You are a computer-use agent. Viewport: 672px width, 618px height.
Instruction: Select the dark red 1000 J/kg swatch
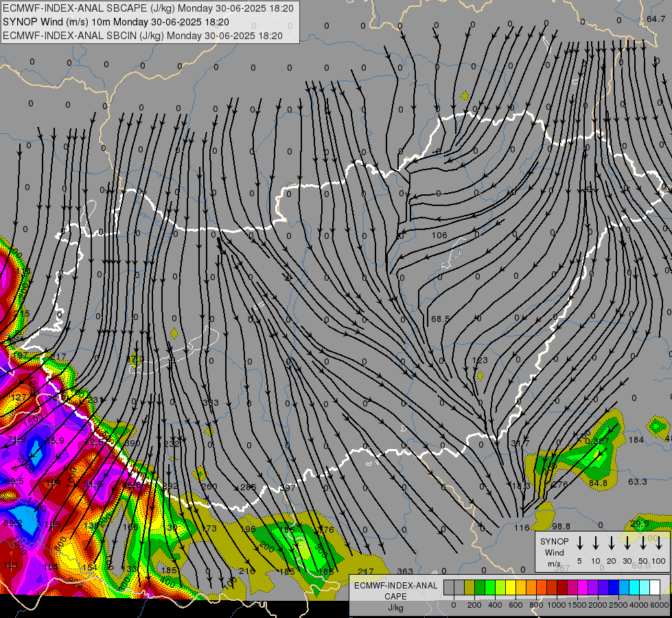(562, 588)
